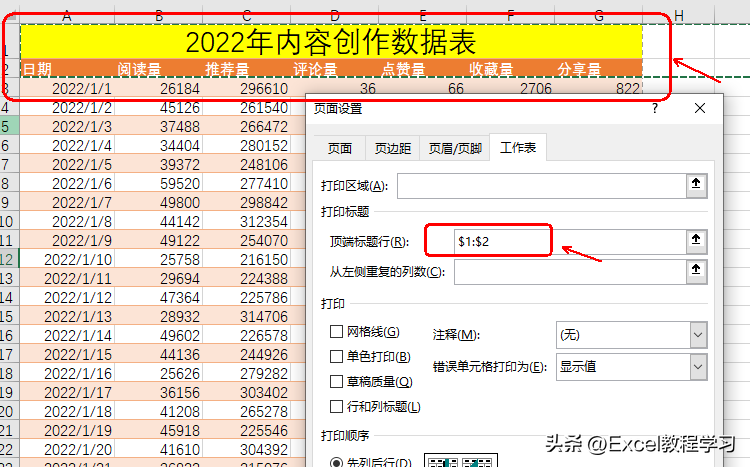Click cell with value 822
The height and width of the screenshot is (467, 750).
pyautogui.click(x=598, y=87)
